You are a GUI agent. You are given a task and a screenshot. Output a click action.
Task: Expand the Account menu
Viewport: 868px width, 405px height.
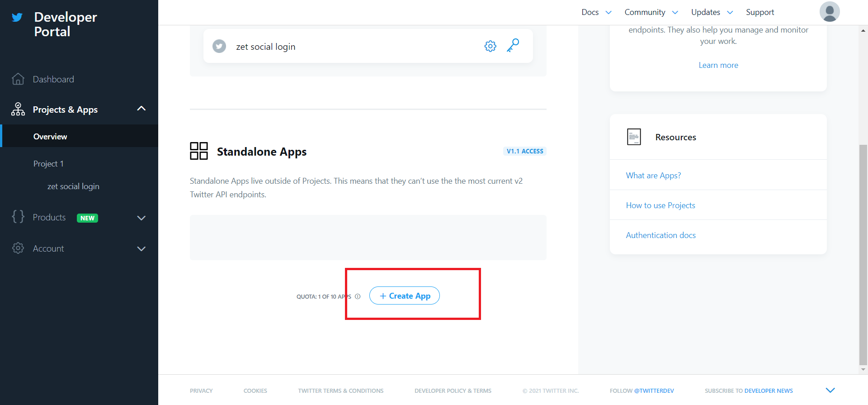pos(141,249)
